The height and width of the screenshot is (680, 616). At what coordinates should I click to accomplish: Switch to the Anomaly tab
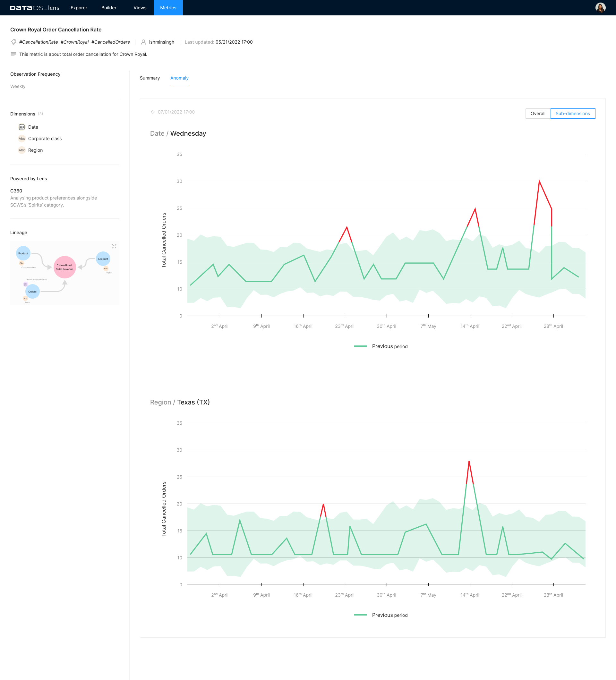click(x=179, y=78)
